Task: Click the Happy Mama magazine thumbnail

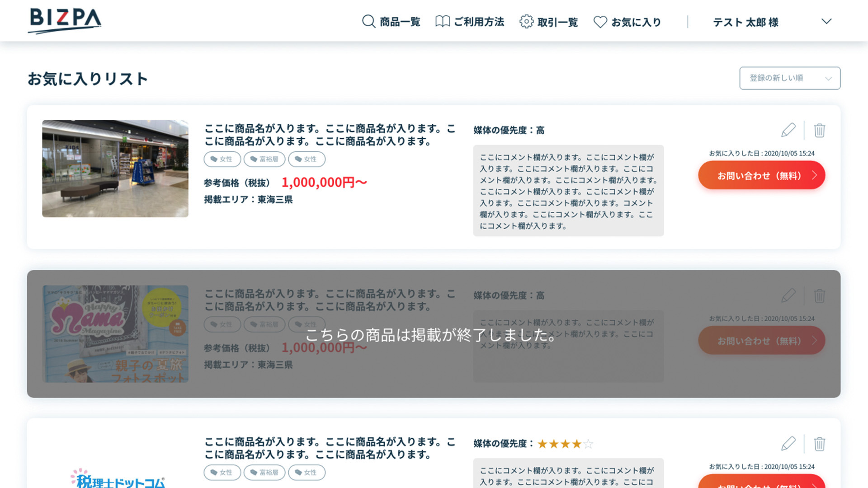Action: coord(115,334)
